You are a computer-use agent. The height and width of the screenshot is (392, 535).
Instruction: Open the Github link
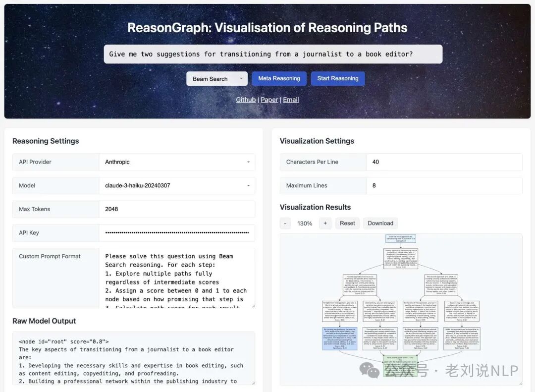click(x=246, y=100)
